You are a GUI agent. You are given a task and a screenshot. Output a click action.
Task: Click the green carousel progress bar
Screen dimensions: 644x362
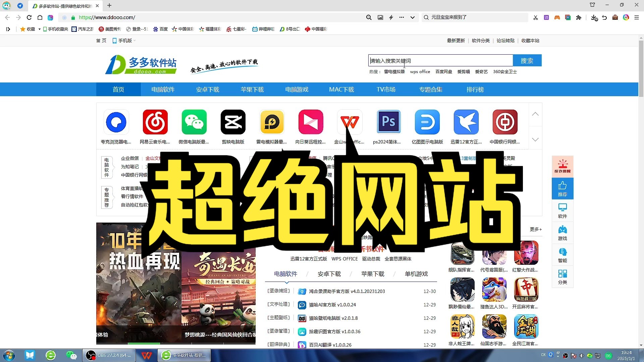click(144, 343)
